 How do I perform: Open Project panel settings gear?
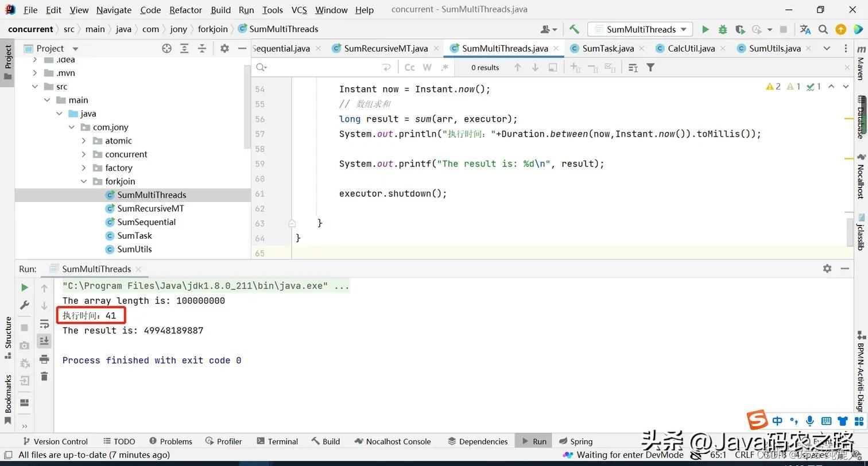pos(224,48)
